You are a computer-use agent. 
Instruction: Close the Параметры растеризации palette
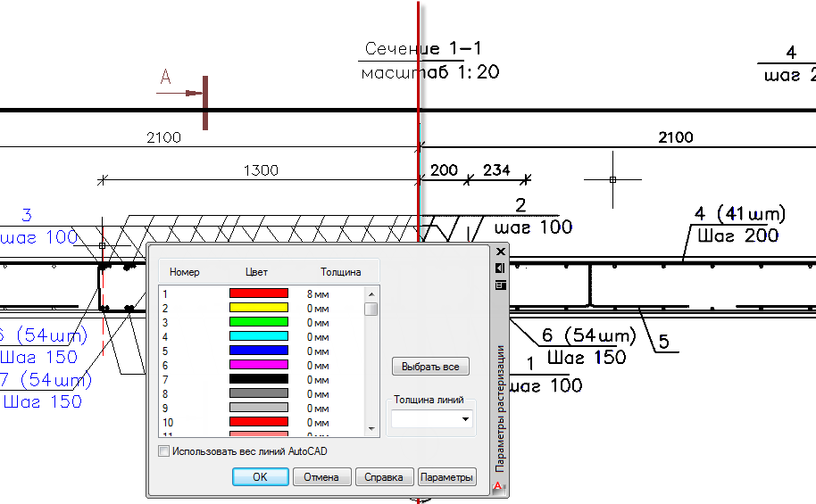click(x=501, y=252)
